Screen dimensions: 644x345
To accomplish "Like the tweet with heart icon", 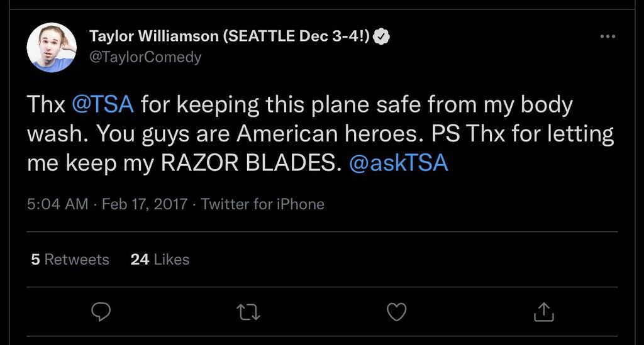I will 397,312.
